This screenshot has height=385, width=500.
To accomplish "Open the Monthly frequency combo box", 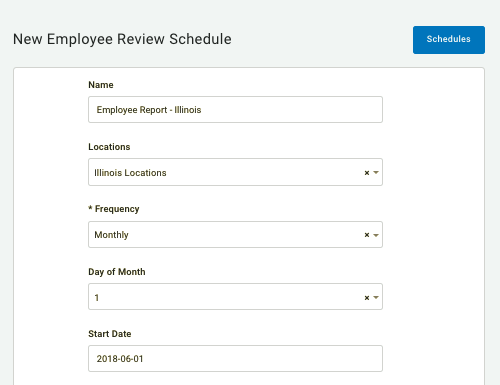I will (x=235, y=235).
